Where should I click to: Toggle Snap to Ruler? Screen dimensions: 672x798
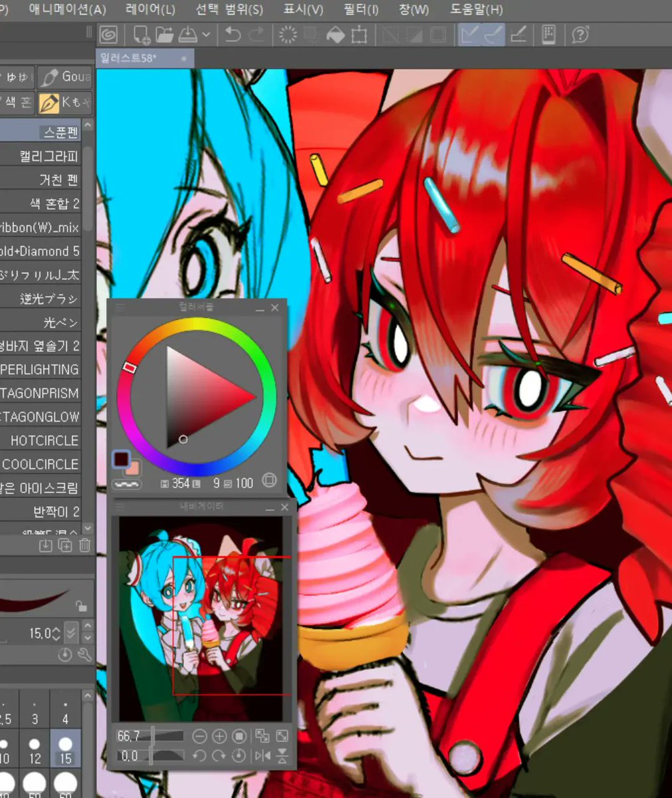(x=470, y=35)
